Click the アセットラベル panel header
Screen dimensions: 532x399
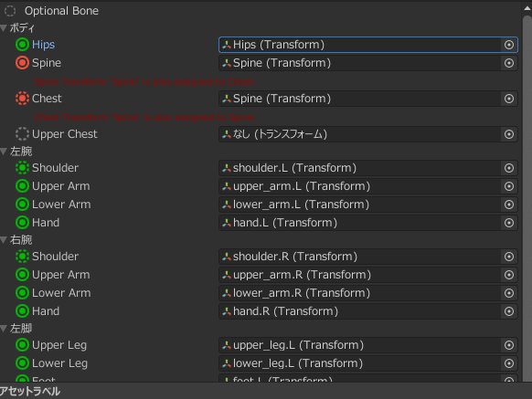coord(30,392)
